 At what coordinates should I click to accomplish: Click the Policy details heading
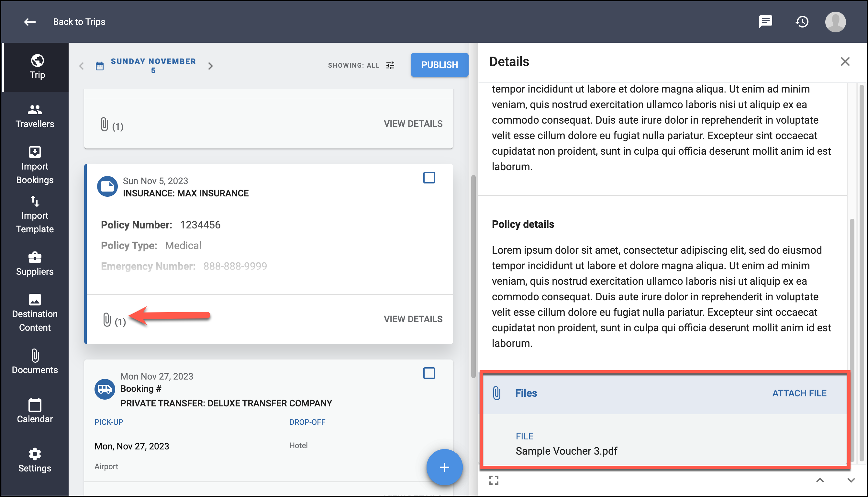pos(523,224)
